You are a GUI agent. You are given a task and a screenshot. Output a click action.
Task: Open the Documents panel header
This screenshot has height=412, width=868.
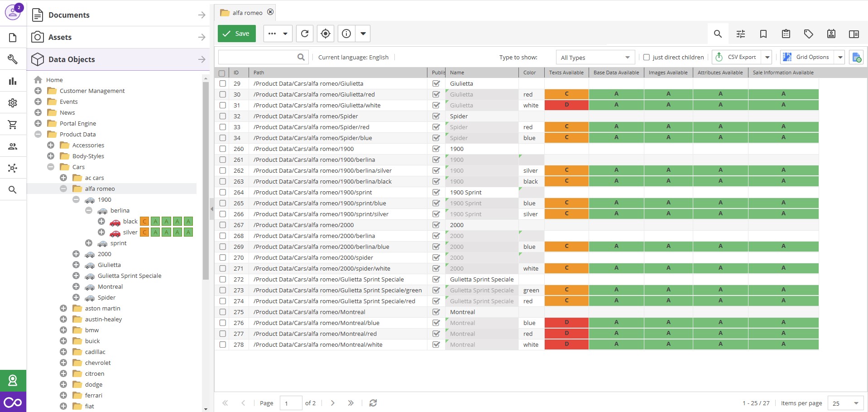pyautogui.click(x=118, y=15)
